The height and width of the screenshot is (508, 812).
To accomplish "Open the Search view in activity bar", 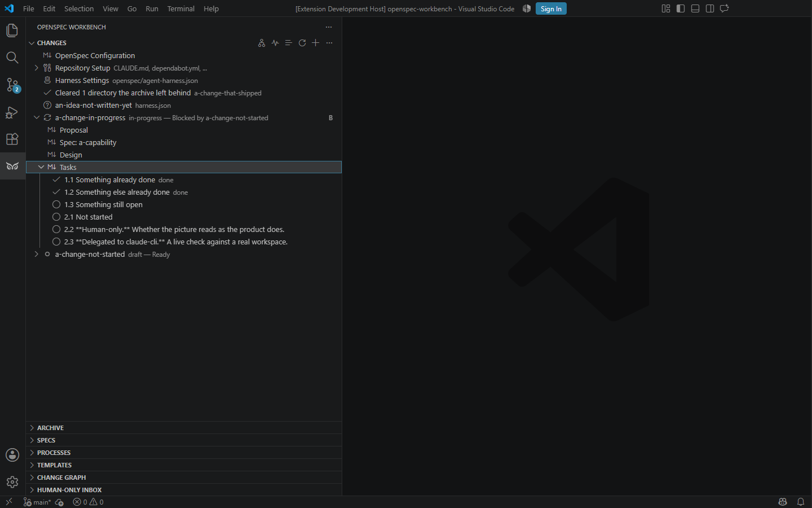I will point(12,58).
